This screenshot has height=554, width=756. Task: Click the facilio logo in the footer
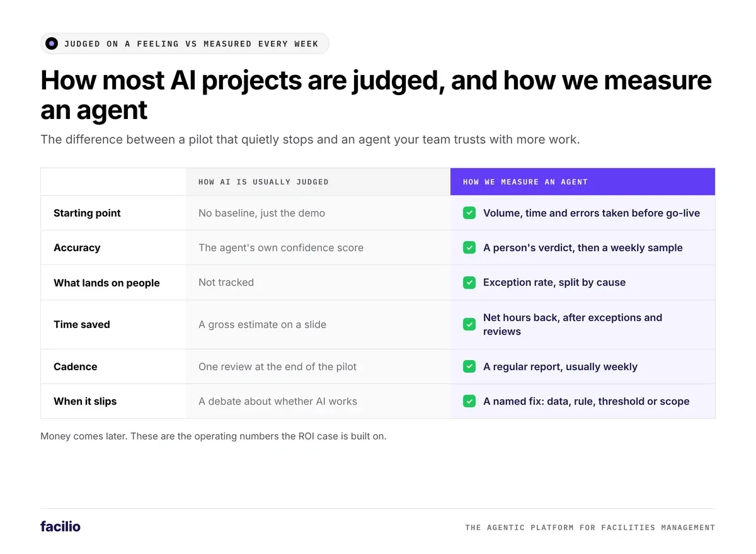tap(60, 526)
